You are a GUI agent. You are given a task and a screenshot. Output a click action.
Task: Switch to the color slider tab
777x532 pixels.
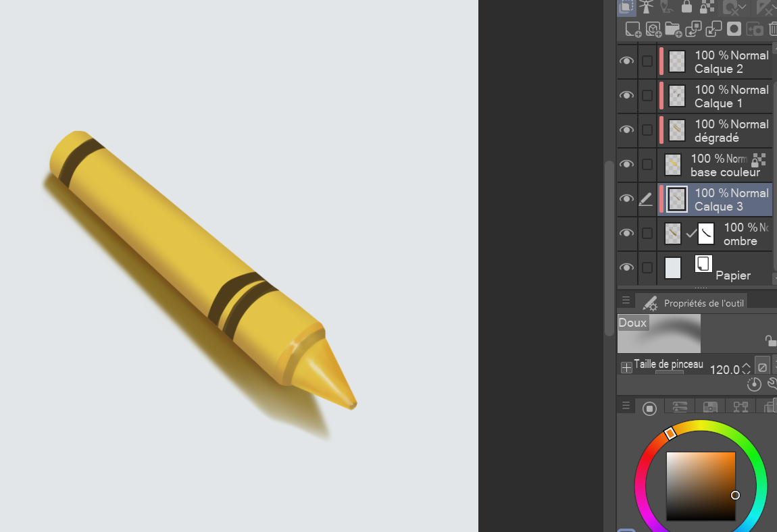point(680,407)
